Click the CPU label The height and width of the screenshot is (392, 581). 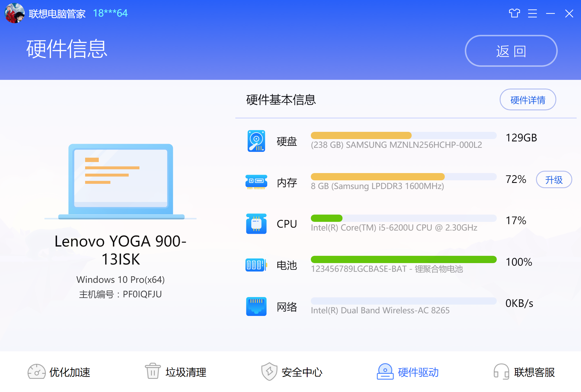(x=287, y=224)
